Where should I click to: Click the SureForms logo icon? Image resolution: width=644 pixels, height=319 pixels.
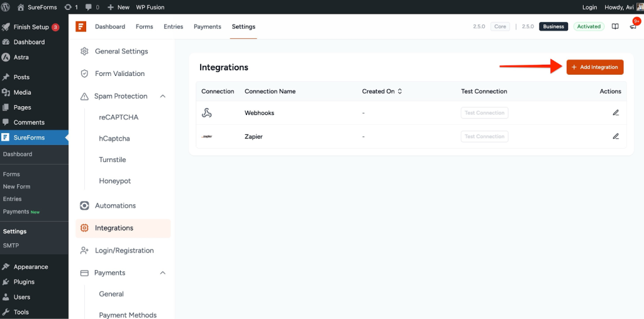(80, 26)
